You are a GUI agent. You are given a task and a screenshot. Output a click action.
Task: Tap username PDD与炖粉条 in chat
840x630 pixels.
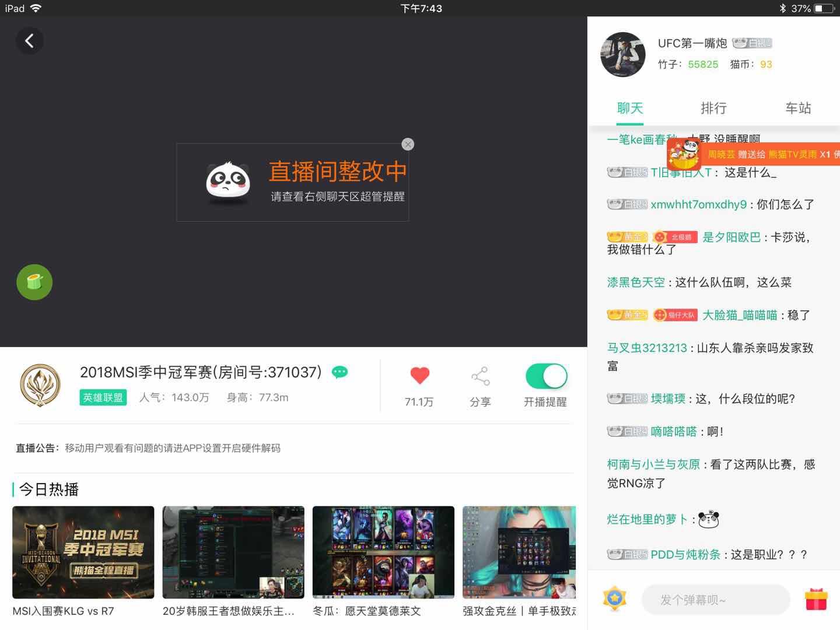685,554
